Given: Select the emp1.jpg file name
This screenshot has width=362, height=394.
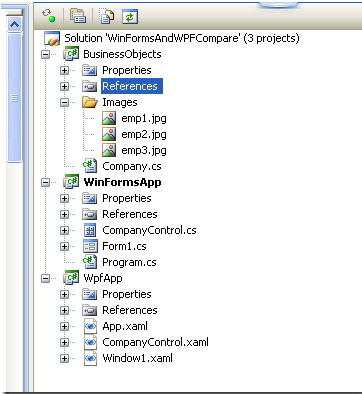Looking at the screenshot, I should (144, 119).
